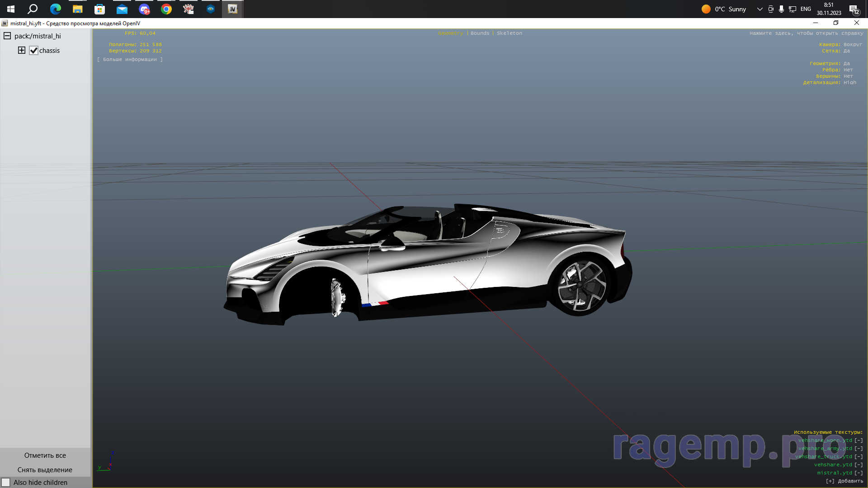Toggle the chassis checkbox

(x=34, y=51)
